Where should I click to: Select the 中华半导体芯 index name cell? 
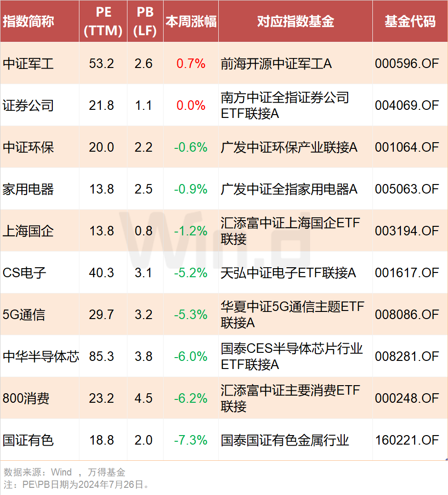point(41,357)
